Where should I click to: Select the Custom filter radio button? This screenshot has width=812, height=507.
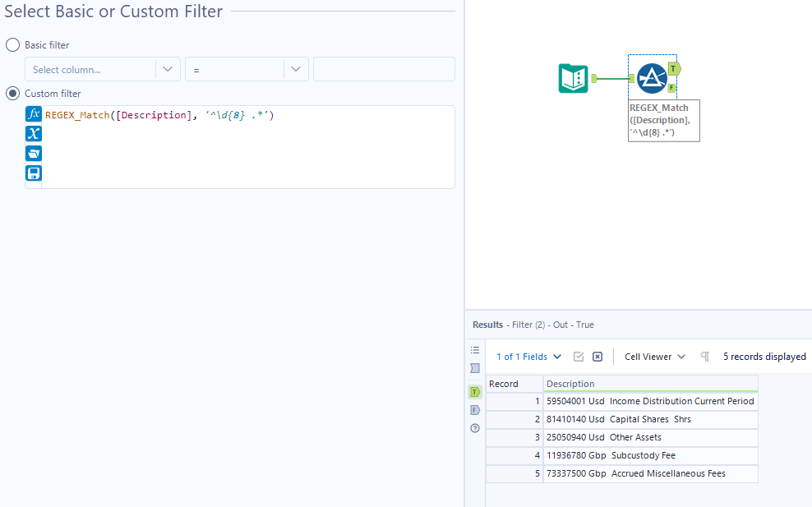[x=12, y=93]
